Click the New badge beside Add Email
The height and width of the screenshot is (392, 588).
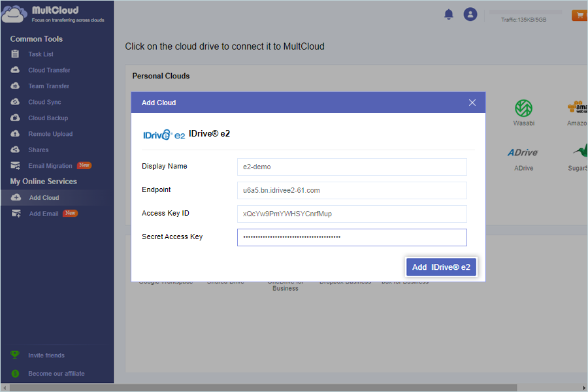(70, 213)
